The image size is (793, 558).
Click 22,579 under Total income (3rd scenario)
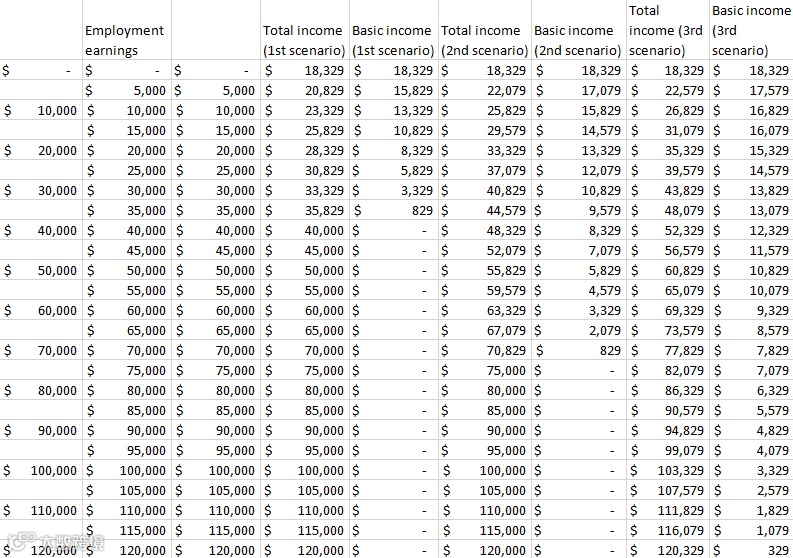pos(684,91)
